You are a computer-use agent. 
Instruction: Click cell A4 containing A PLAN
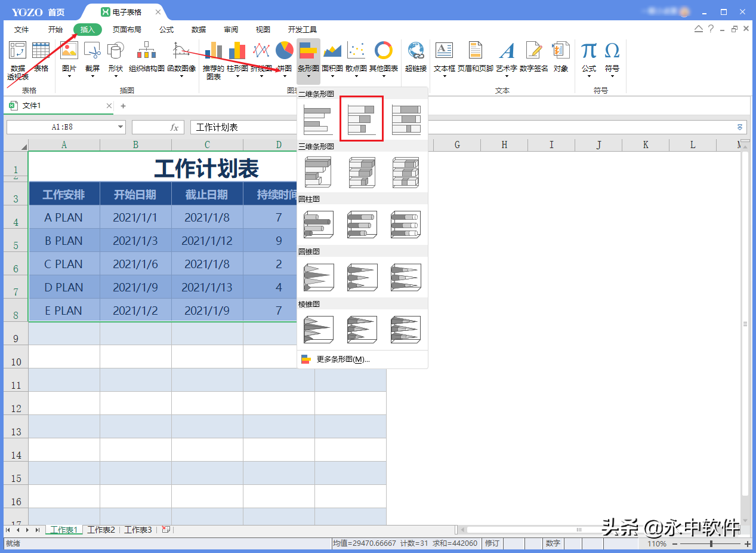(x=64, y=217)
